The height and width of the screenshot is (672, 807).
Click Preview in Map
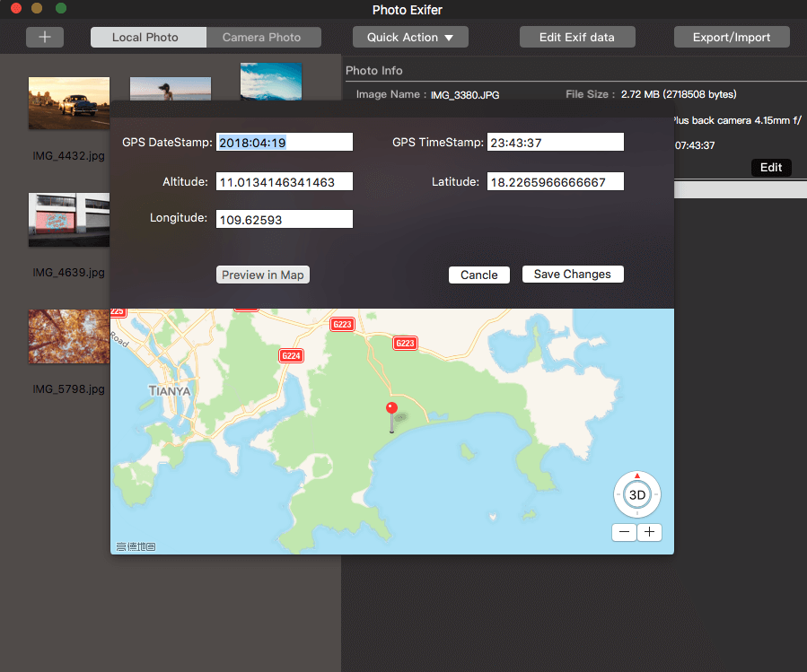262,274
